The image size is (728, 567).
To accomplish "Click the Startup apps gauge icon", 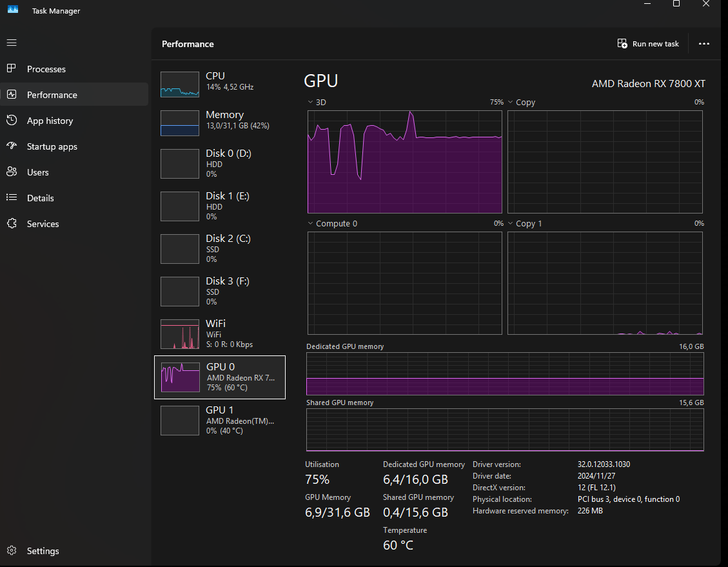I will tap(12, 146).
